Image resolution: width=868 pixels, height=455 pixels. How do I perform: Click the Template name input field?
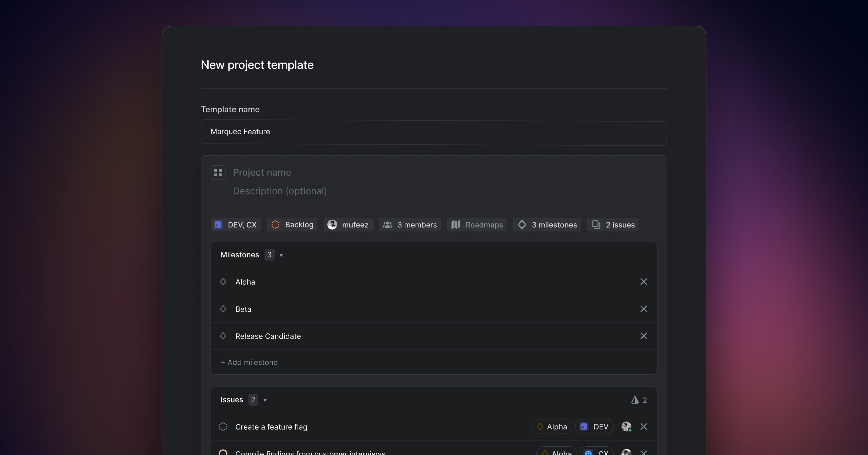pos(434,132)
